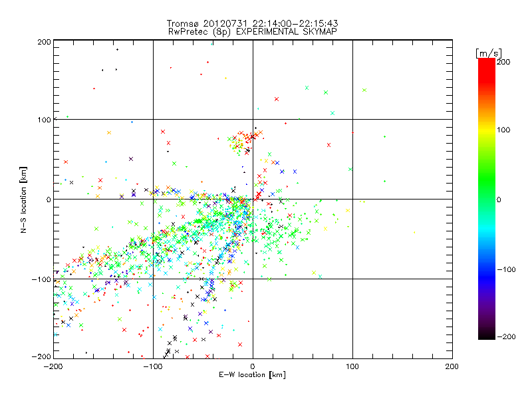Image resolution: width=532 pixels, height=399 pixels.
Task: Click the x-axis tick label '-200'
Action: [53, 366]
